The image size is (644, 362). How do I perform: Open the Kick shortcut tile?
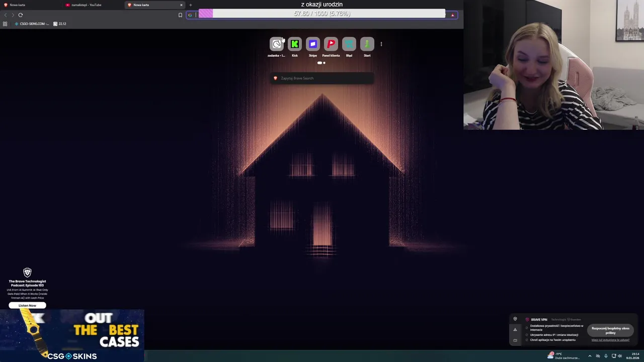point(295,44)
